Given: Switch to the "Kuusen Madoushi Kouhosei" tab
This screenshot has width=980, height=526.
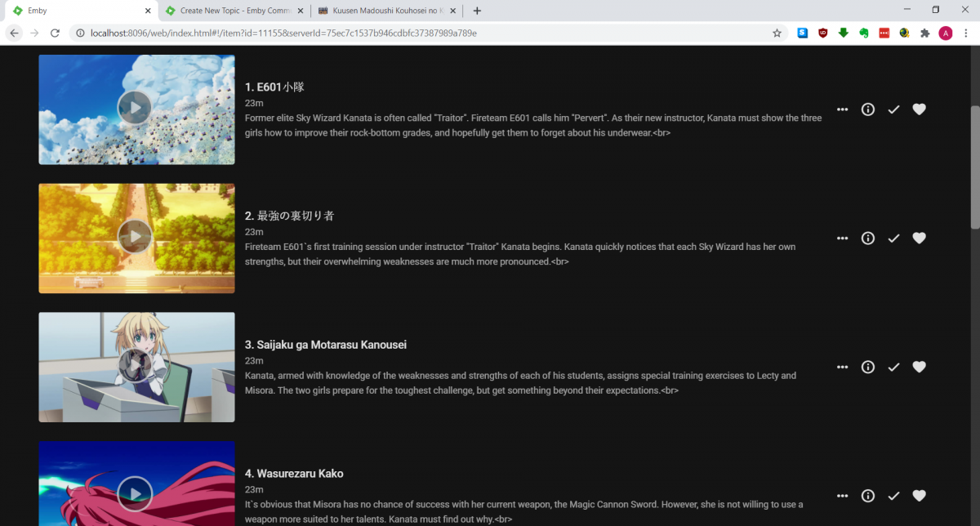Looking at the screenshot, I should click(384, 11).
